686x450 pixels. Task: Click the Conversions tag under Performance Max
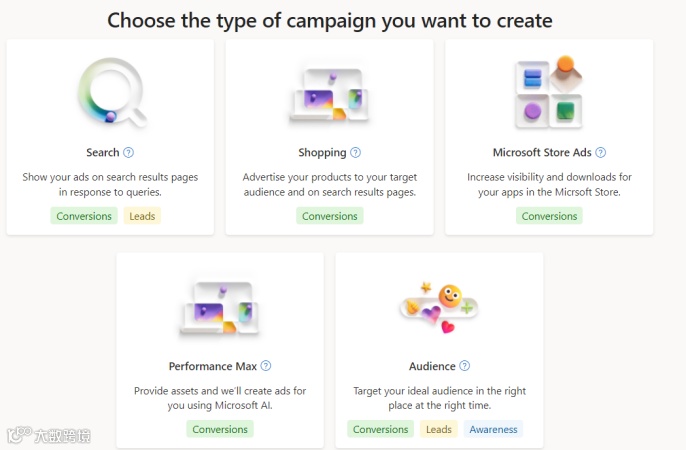point(220,429)
